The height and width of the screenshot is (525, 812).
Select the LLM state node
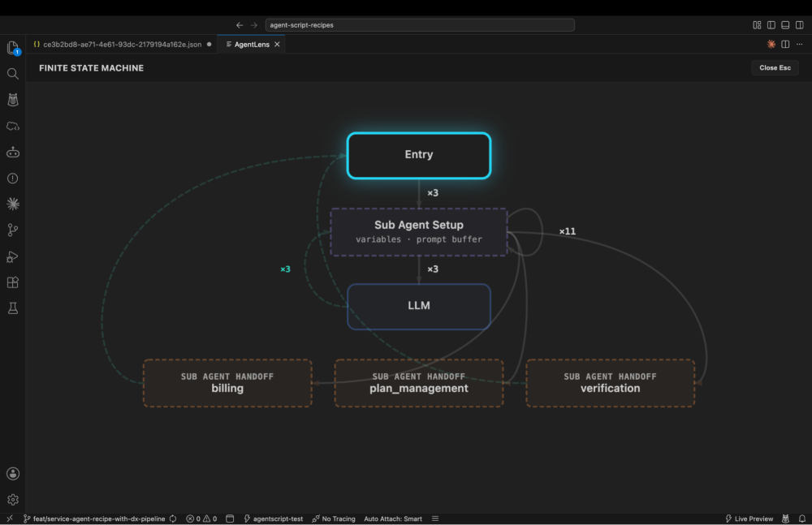[x=419, y=306]
